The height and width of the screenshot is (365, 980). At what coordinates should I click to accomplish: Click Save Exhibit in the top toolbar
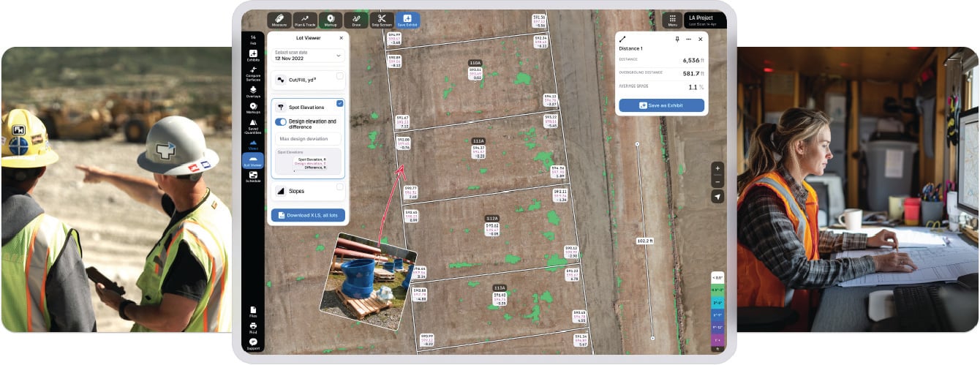click(407, 20)
